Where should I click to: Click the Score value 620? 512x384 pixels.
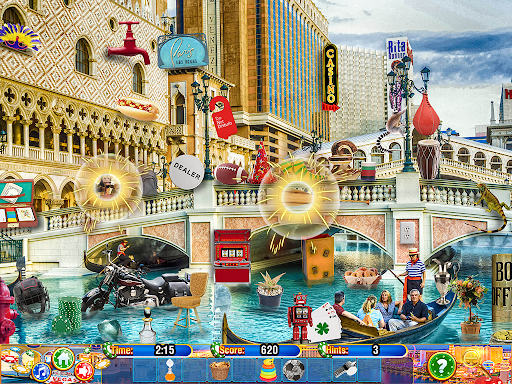(269, 350)
